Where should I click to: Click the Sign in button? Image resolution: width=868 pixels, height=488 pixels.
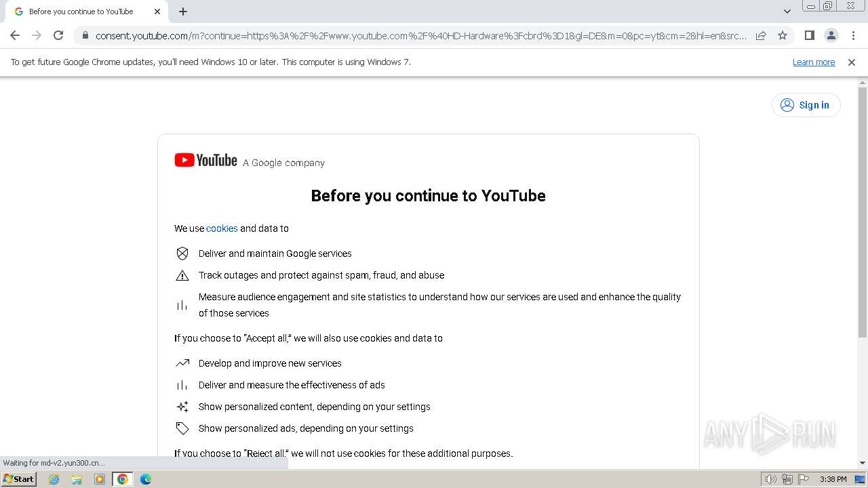[806, 105]
